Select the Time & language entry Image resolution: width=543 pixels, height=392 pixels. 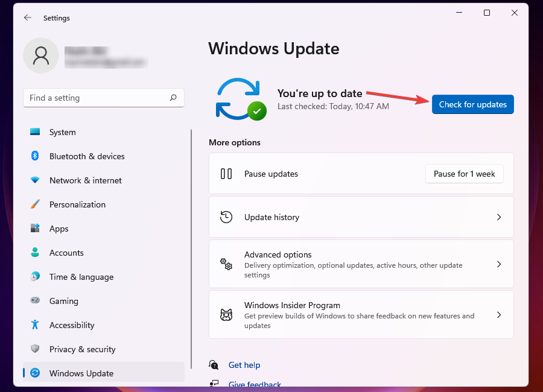click(x=81, y=277)
